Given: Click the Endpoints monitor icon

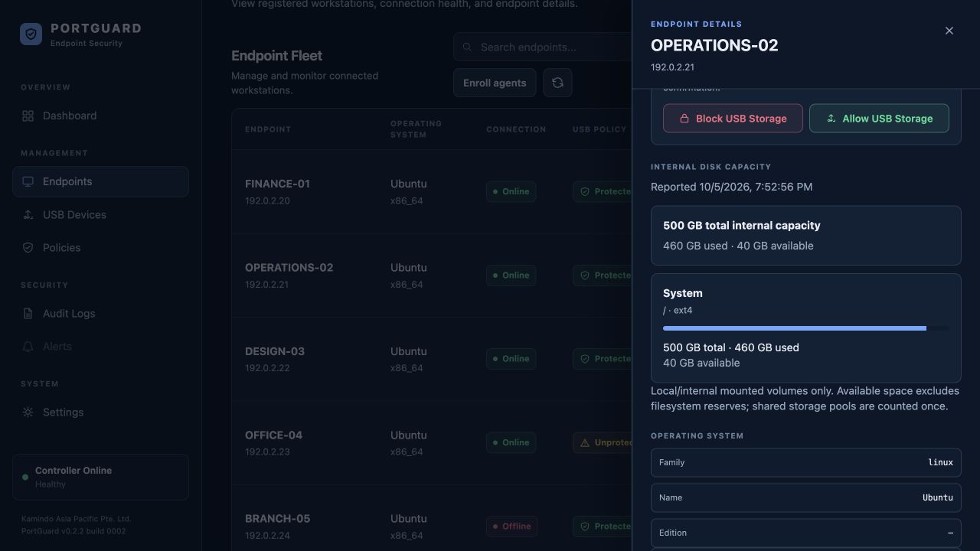Looking at the screenshot, I should click(28, 181).
